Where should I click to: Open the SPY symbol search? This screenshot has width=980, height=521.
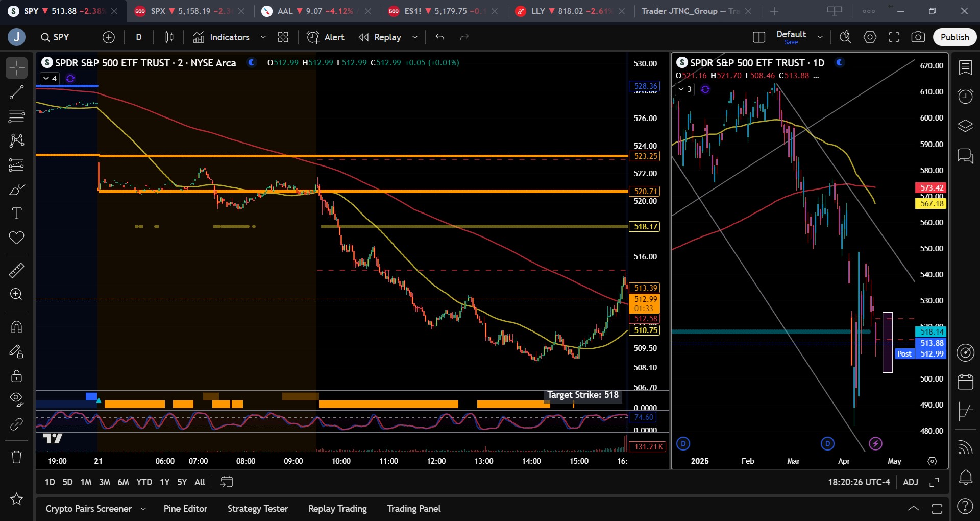(x=55, y=37)
